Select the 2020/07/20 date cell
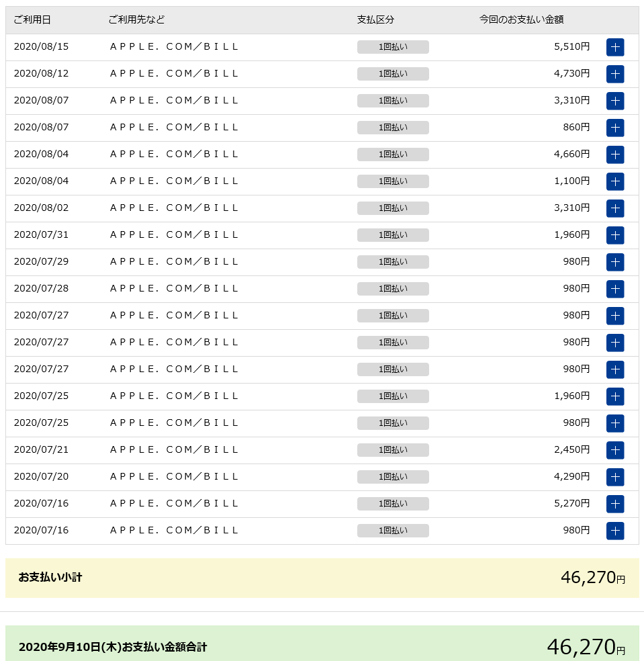 [x=42, y=477]
